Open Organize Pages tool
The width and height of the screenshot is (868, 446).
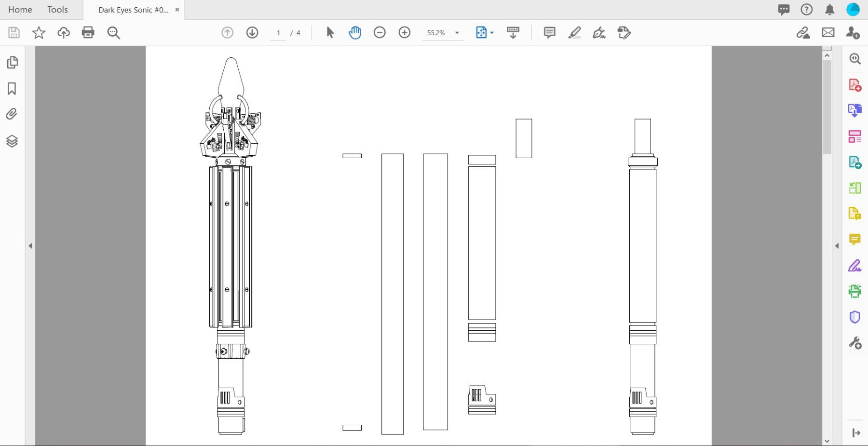click(x=855, y=136)
